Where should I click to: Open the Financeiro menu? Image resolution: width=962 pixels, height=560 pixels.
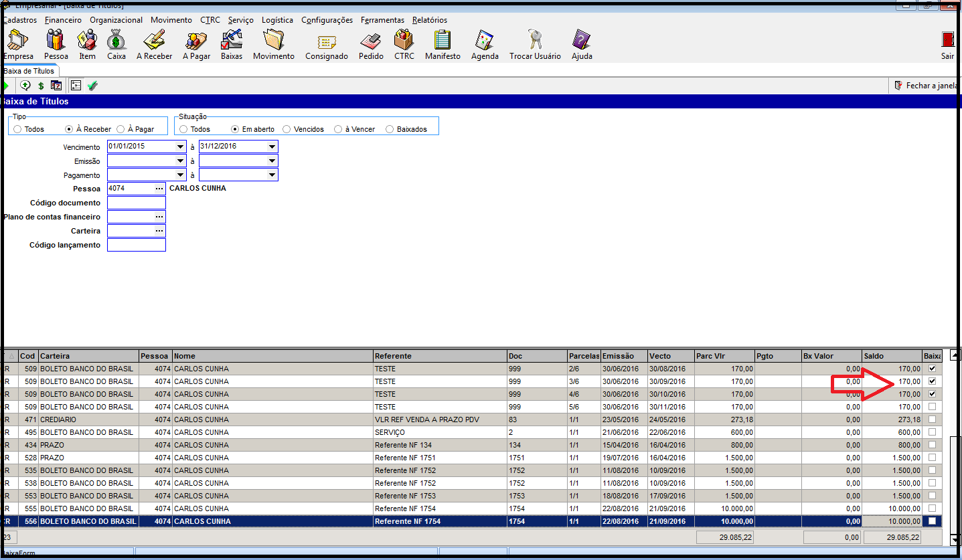(x=63, y=20)
